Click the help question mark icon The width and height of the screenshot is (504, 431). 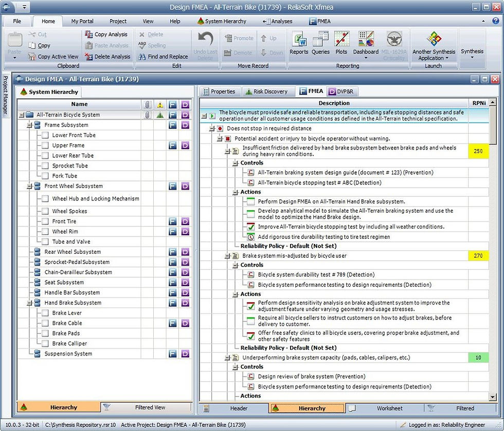tap(496, 21)
